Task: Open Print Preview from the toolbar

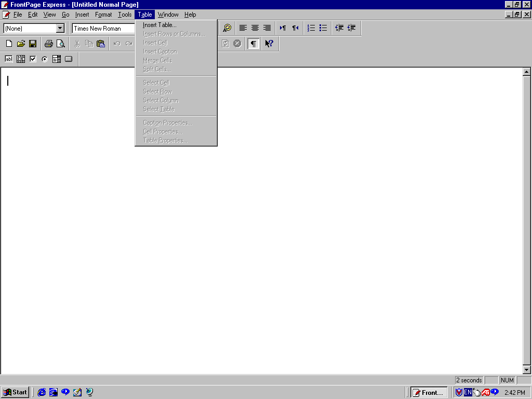Action: tap(61, 44)
